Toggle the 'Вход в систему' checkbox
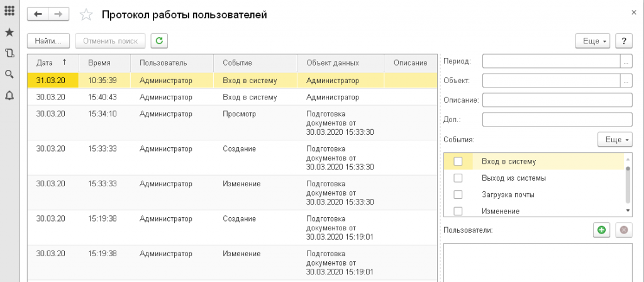 coord(458,162)
